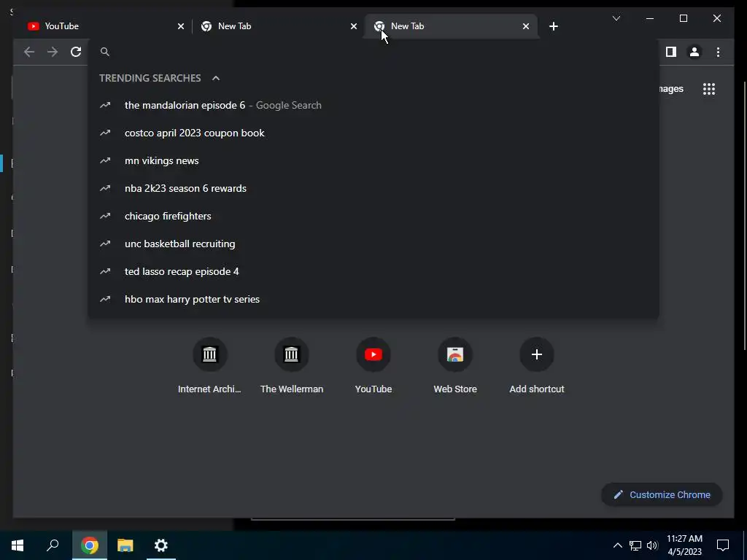747x560 pixels.
Task: Open the Chrome side panel
Action: [x=671, y=52]
